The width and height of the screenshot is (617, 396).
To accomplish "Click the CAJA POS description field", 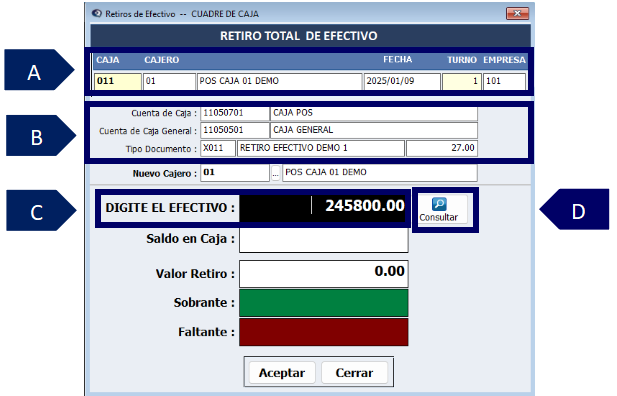I will [x=374, y=113].
